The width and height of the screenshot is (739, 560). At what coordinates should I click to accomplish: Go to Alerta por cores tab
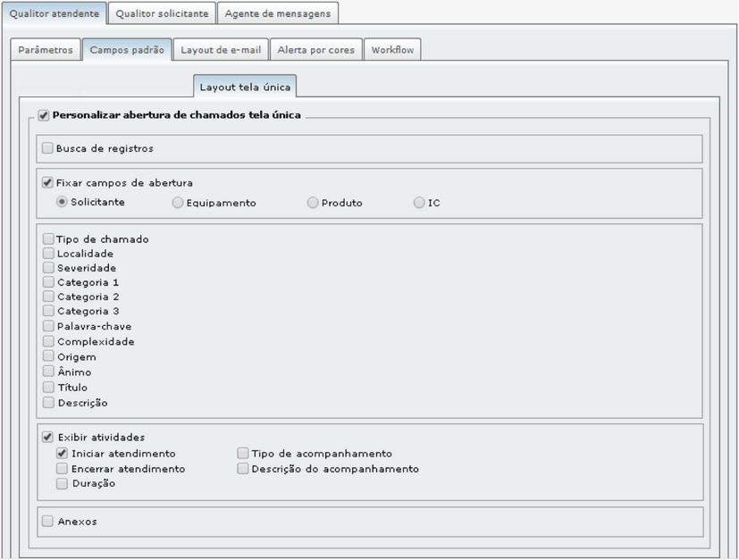click(315, 49)
